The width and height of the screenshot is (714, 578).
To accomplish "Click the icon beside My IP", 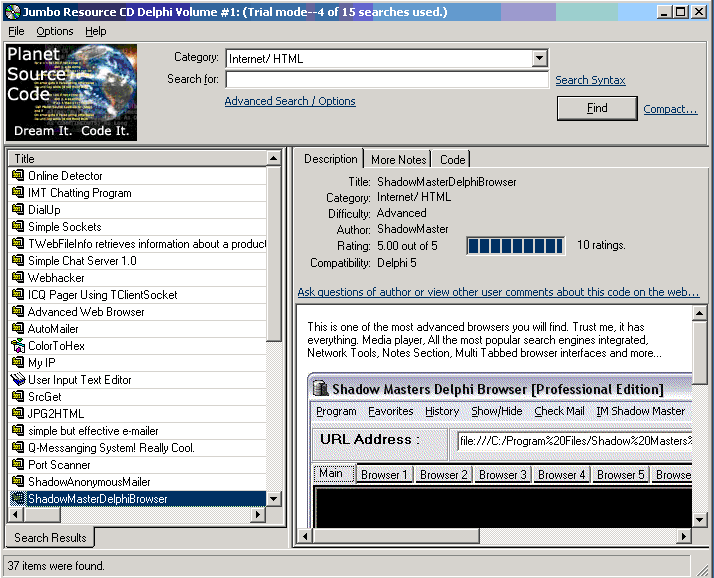I will coord(18,362).
